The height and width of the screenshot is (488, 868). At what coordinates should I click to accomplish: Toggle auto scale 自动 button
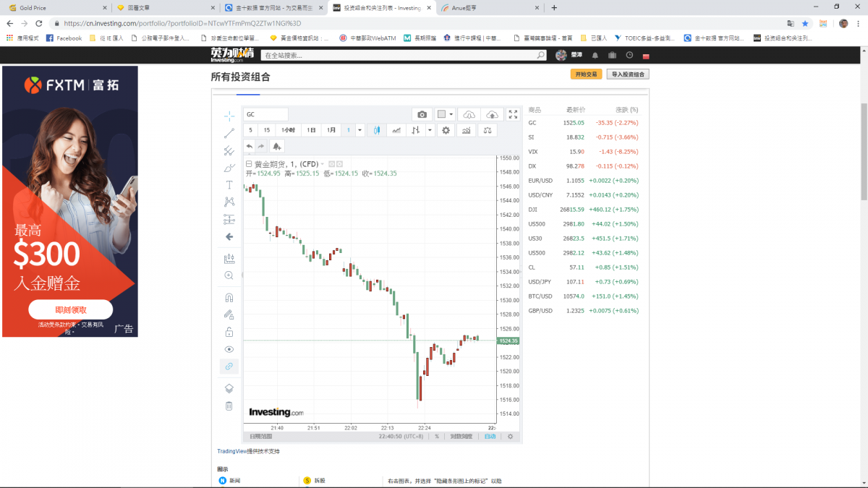[x=490, y=437]
